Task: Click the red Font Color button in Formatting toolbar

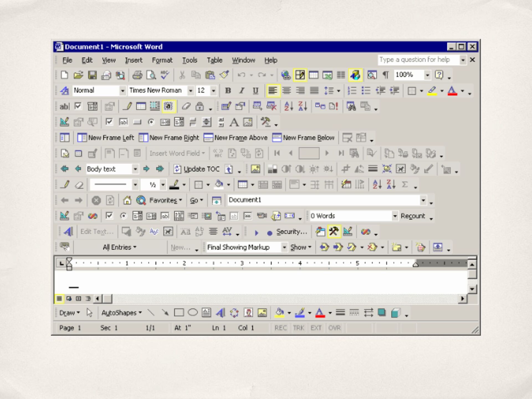Action: [452, 91]
